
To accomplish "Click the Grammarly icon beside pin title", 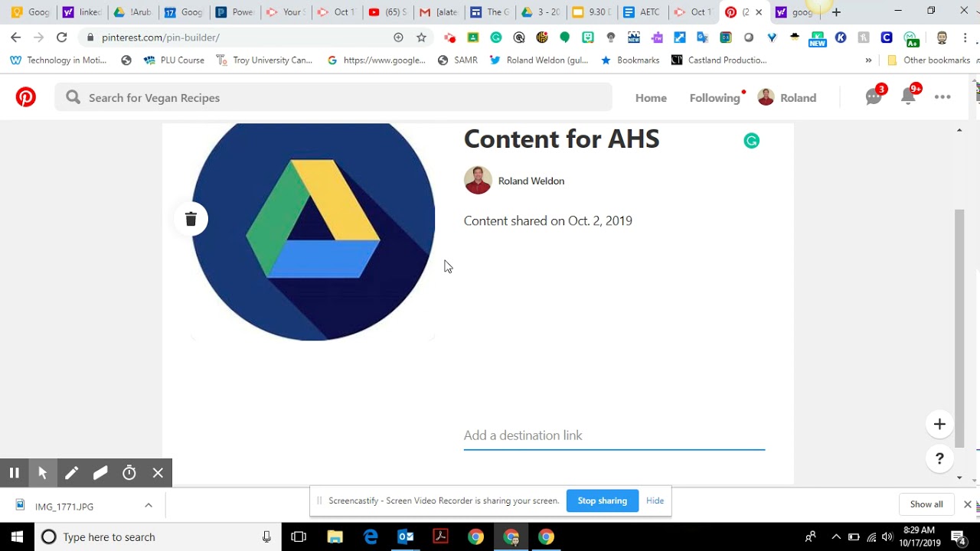I will (x=752, y=141).
